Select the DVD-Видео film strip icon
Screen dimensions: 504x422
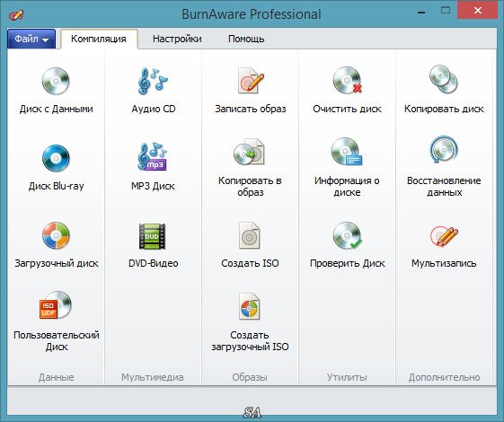pos(152,236)
